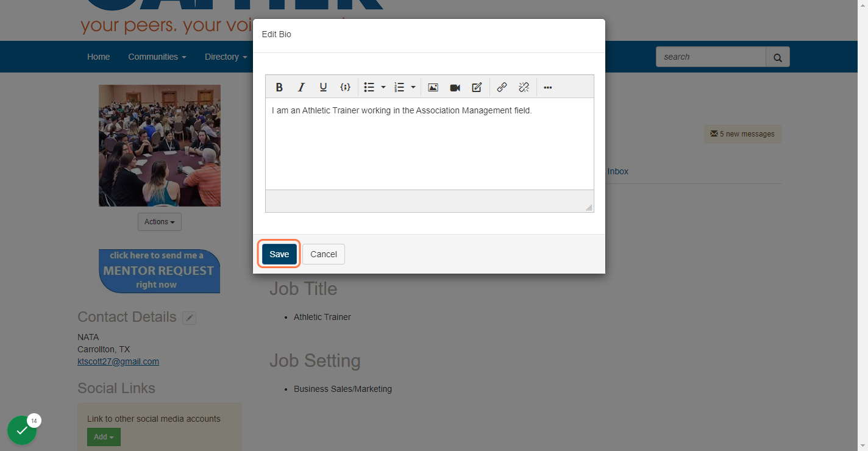Save the edited bio
The width and height of the screenshot is (868, 451).
pos(279,254)
